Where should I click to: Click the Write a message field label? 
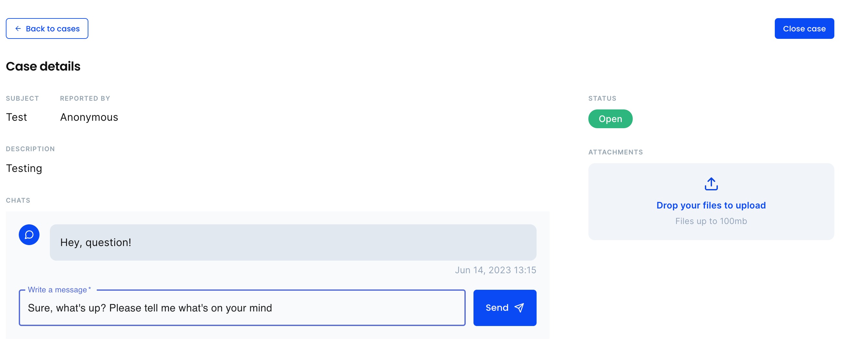click(x=59, y=289)
